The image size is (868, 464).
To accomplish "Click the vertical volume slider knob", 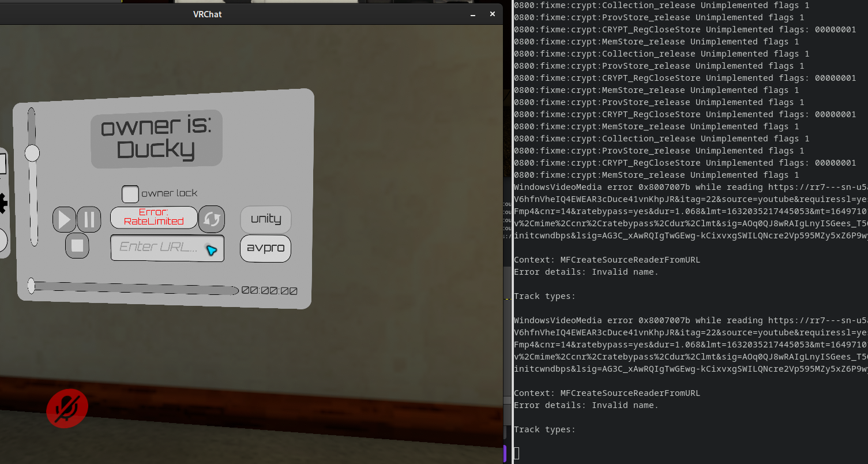I will [32, 153].
